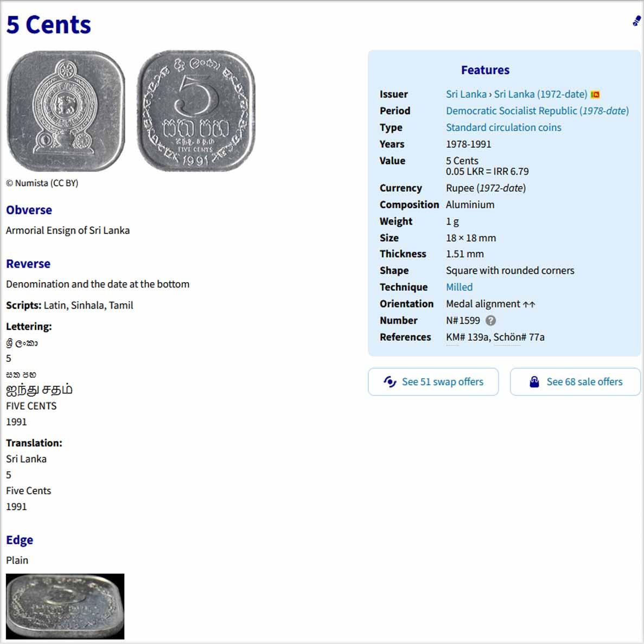Open the Democratic Socialist Republic period link
Screen dimensions: 644x644
click(x=537, y=111)
